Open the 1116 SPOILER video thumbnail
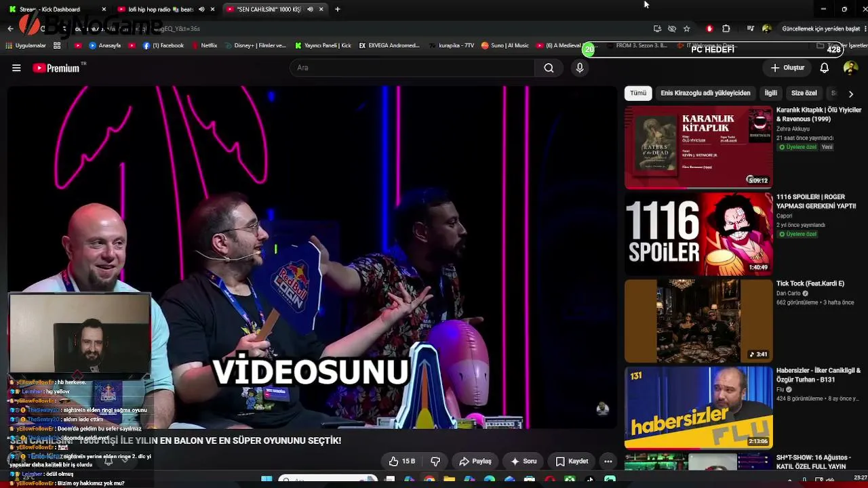 tap(698, 234)
